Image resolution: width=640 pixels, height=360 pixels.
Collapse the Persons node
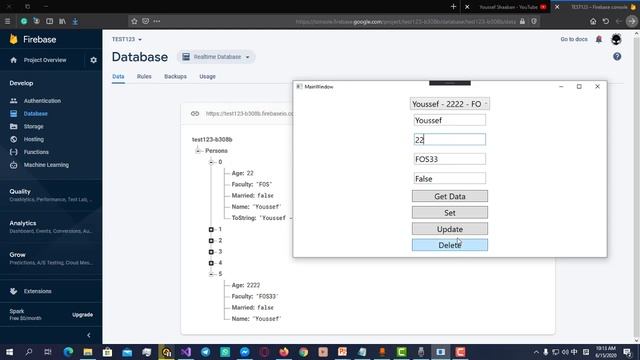click(198, 151)
